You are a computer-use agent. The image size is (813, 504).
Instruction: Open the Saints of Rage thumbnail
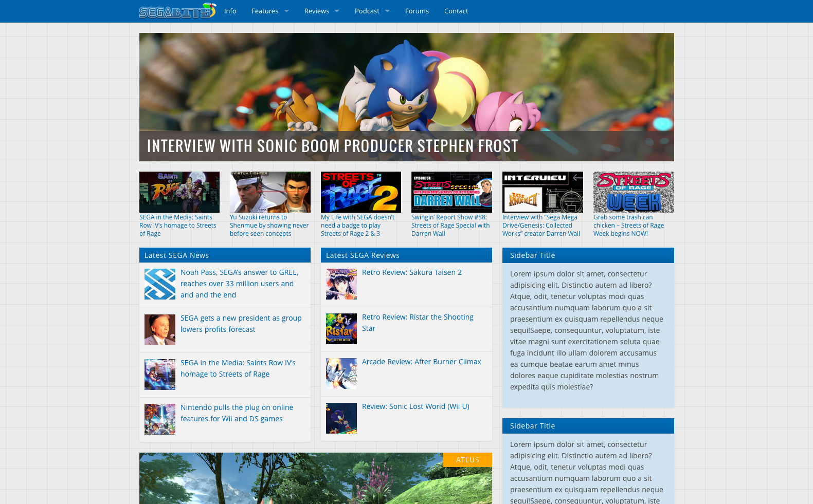pyautogui.click(x=179, y=192)
